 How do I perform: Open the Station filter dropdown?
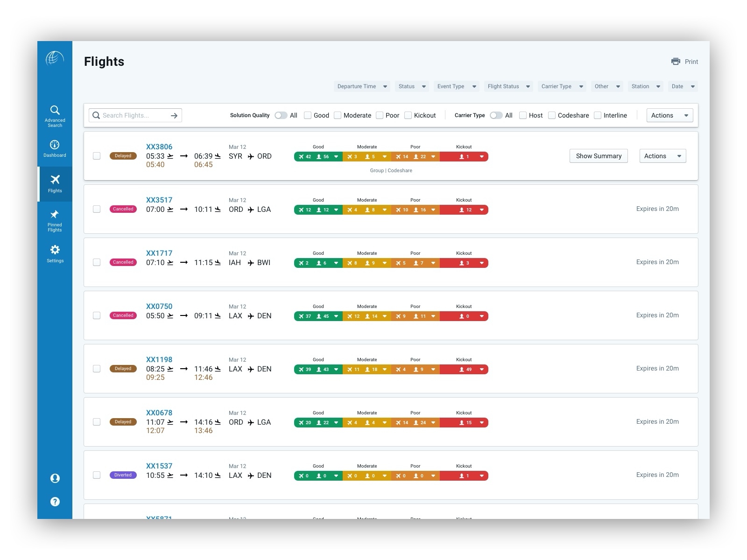(x=645, y=86)
